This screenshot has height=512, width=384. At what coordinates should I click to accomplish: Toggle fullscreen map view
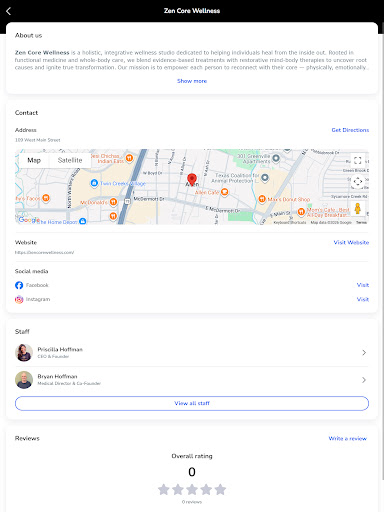pos(358,160)
